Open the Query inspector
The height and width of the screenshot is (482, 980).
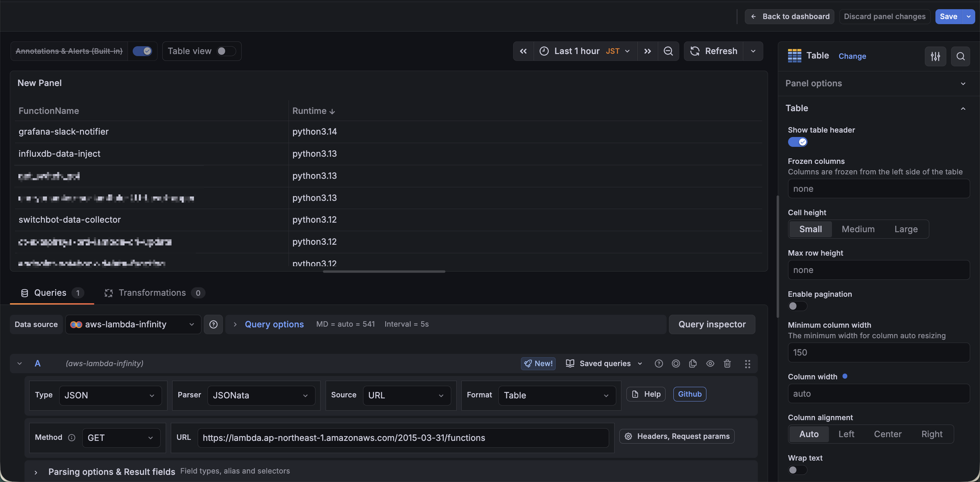[712, 324]
